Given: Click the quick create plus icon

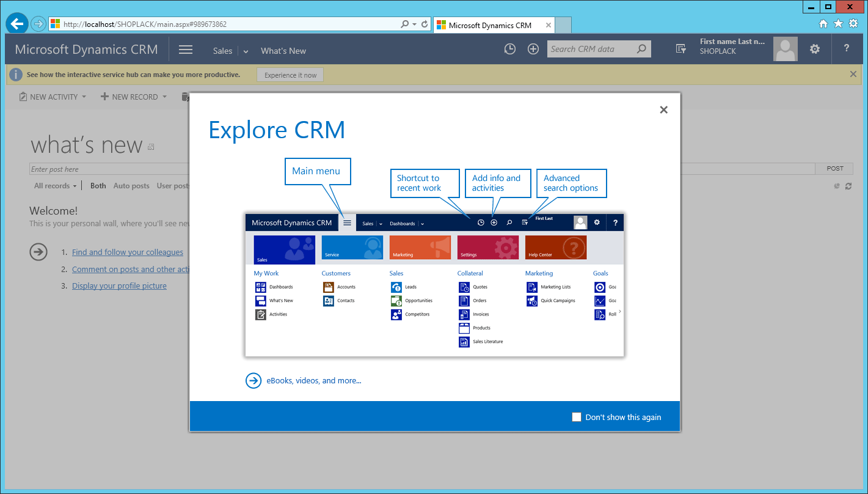Looking at the screenshot, I should [x=533, y=49].
